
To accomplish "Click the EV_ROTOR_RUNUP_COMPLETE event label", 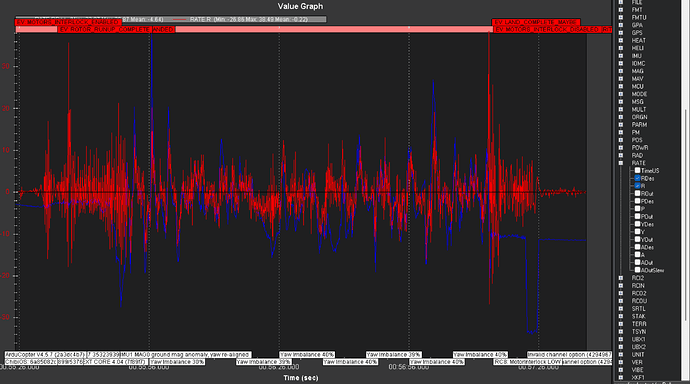I will click(105, 29).
